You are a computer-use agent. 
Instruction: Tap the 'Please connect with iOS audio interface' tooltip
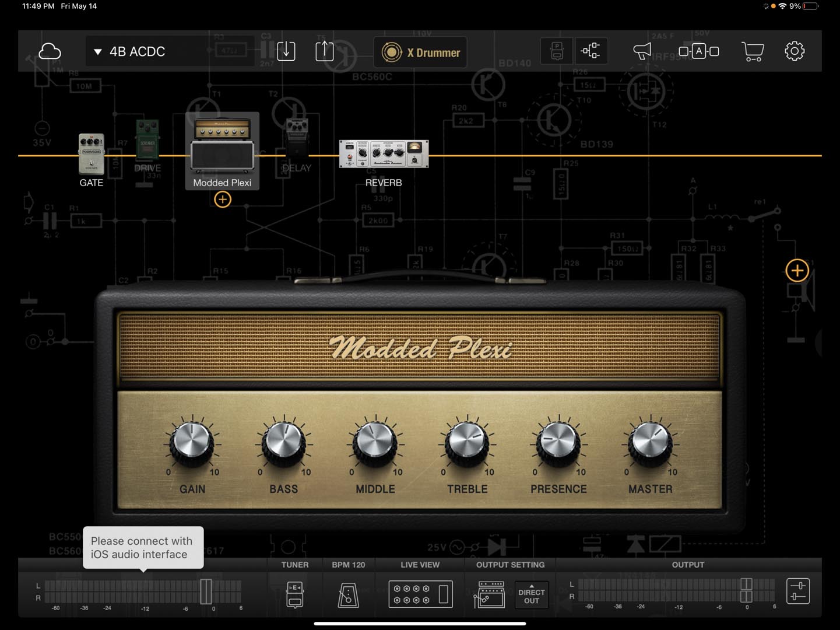(143, 548)
